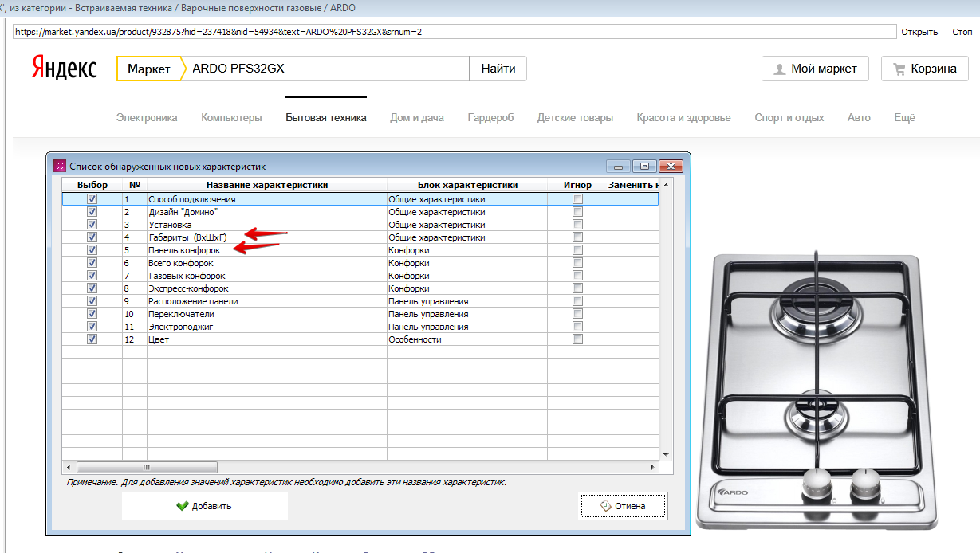Click the Игнор column header
980x553 pixels.
(x=577, y=185)
